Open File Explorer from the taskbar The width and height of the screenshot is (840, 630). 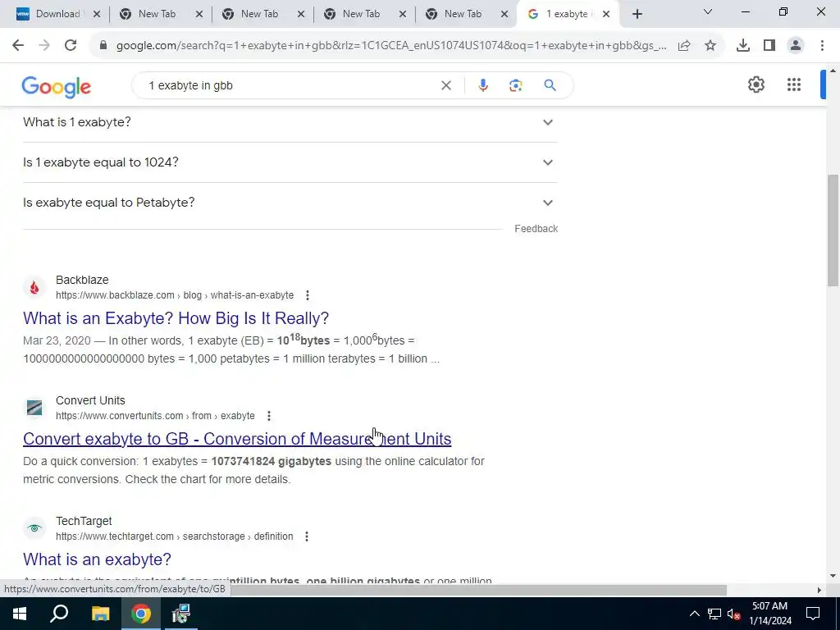[x=100, y=614]
